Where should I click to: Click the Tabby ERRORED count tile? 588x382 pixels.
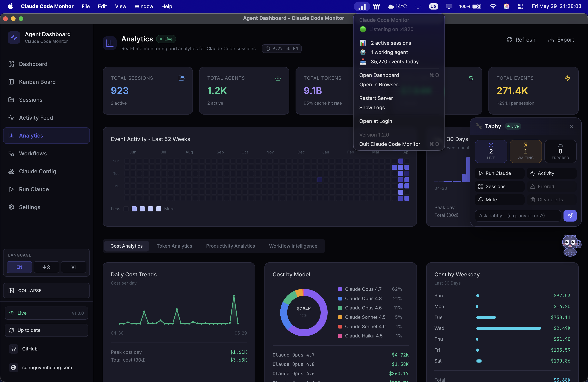click(560, 151)
